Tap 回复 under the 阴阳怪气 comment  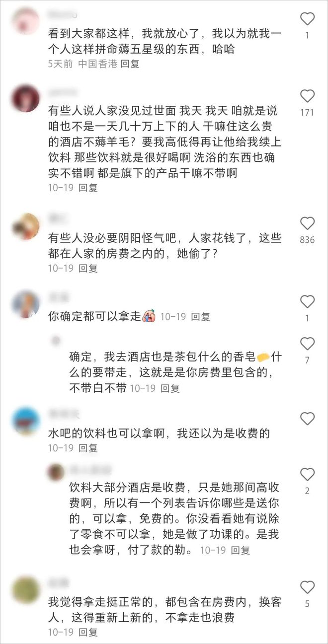(x=88, y=268)
